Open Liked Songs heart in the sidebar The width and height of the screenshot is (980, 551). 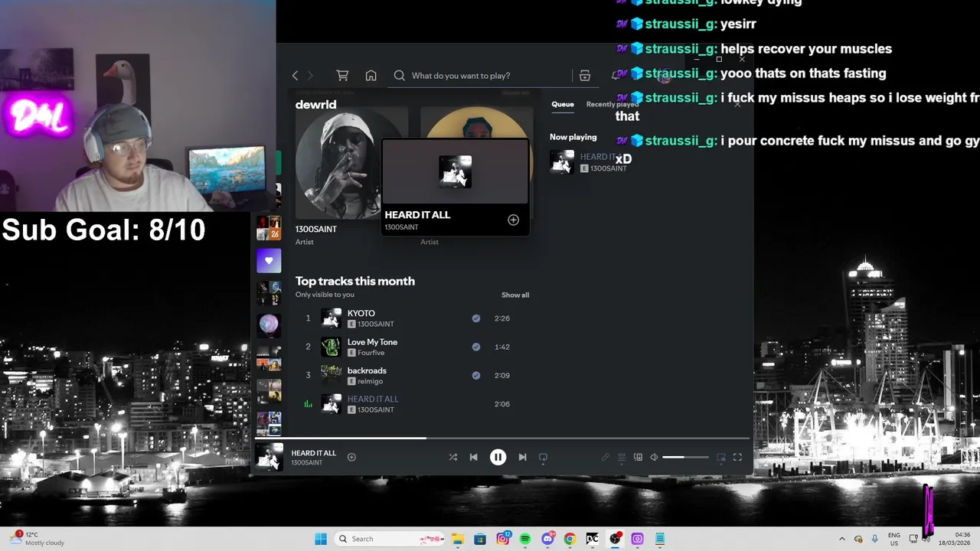click(x=269, y=261)
